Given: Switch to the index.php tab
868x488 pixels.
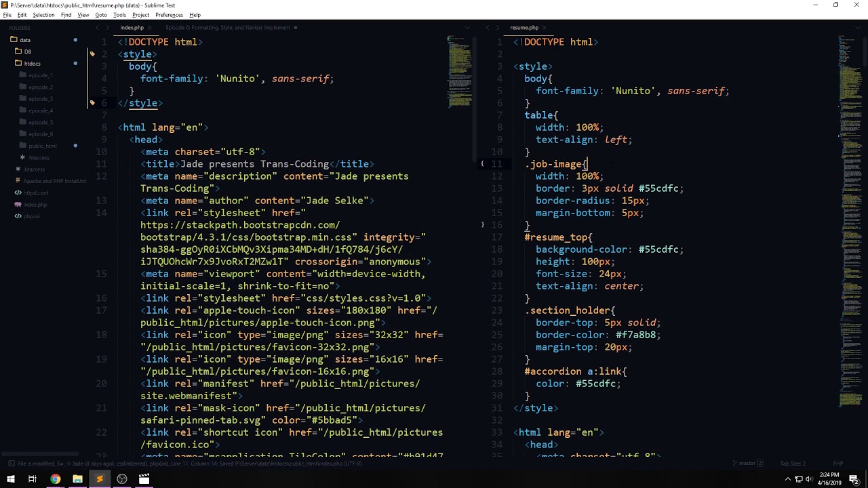Looking at the screenshot, I should click(x=132, y=28).
